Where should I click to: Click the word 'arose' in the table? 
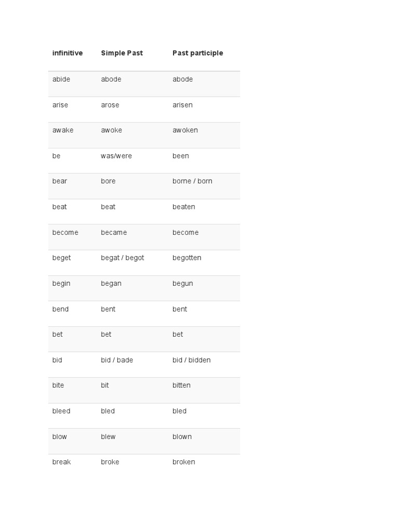coord(110,105)
